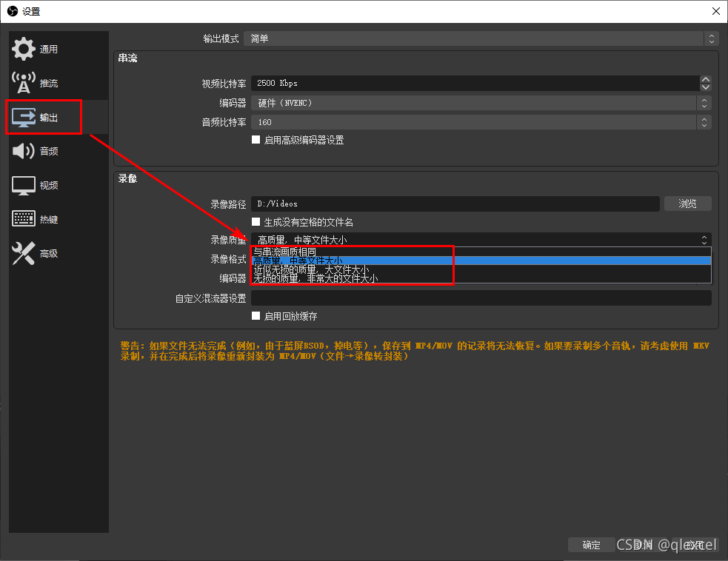Viewport: 728px width, 561px height.
Task: Open the 热键 (Hotkeys) keyboard icon
Action: click(x=23, y=218)
